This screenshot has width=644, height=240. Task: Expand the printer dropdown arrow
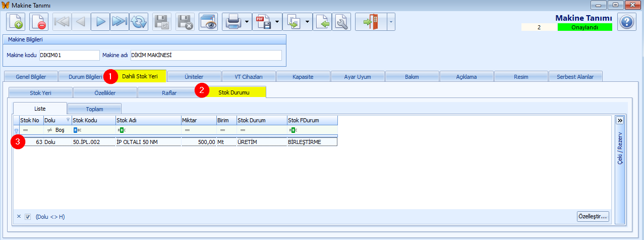[x=247, y=22]
